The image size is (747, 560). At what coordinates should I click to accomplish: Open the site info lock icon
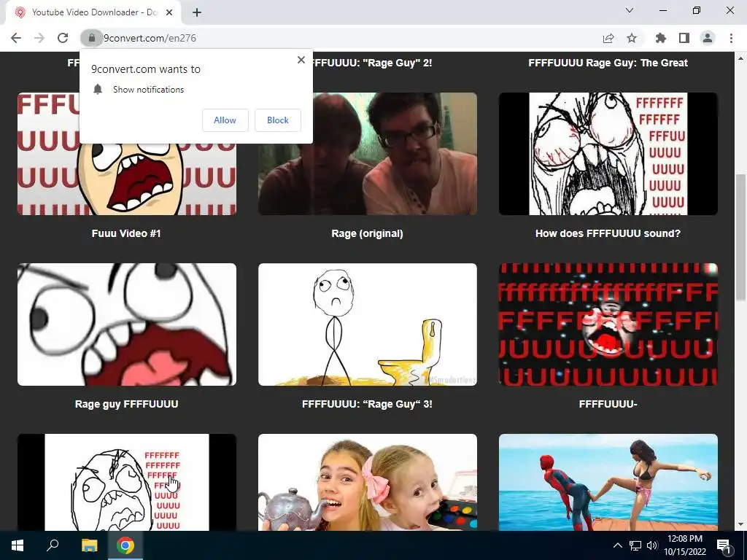[x=91, y=38]
